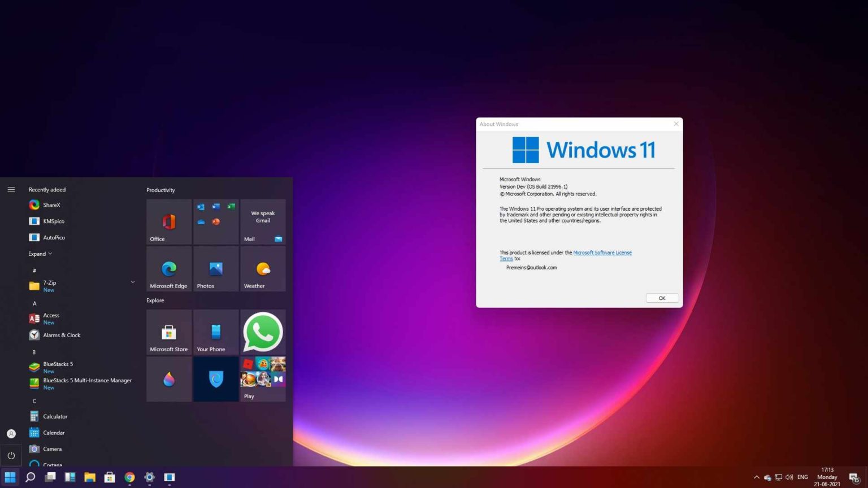Open ShareX from Recently added

[x=51, y=204]
